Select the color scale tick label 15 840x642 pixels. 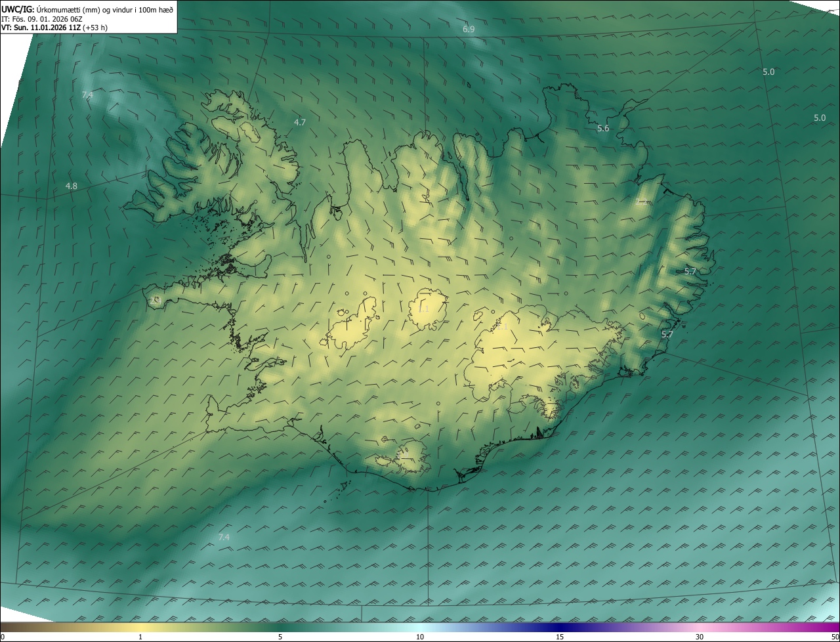[560, 637]
